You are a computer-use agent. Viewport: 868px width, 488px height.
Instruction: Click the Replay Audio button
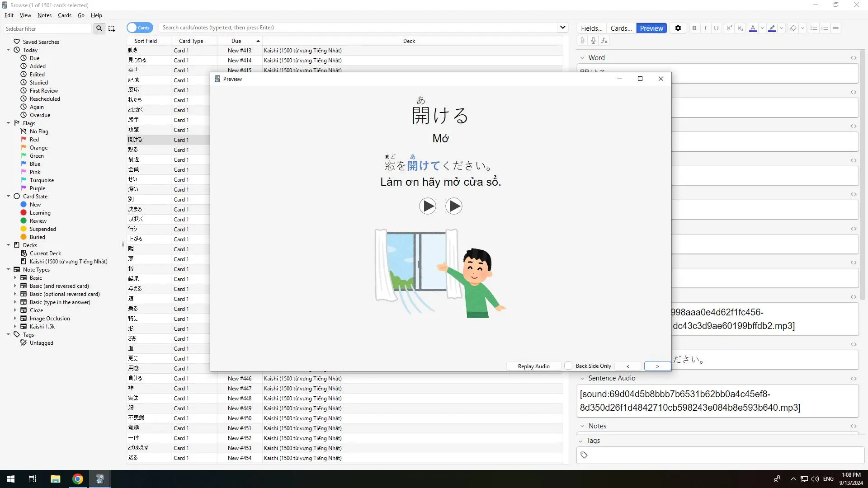pos(533,366)
